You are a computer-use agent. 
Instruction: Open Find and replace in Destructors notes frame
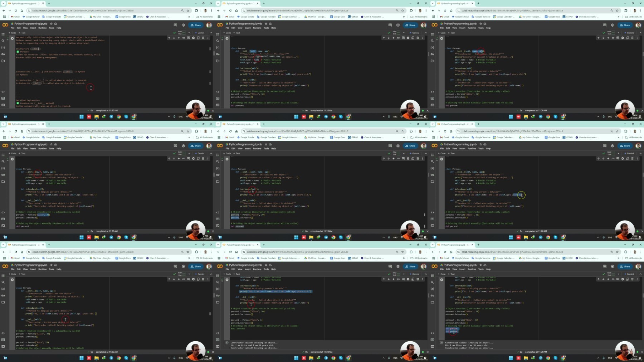[3, 41]
